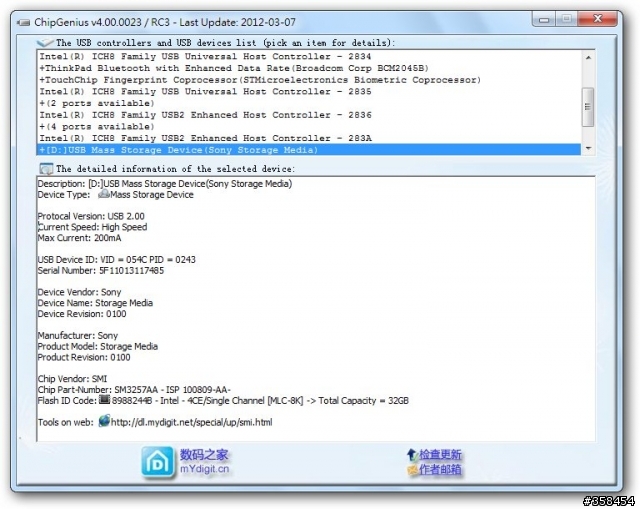Image resolution: width=640 pixels, height=509 pixels.
Task: Click Device Revision: 0100 line
Action: click(82, 314)
